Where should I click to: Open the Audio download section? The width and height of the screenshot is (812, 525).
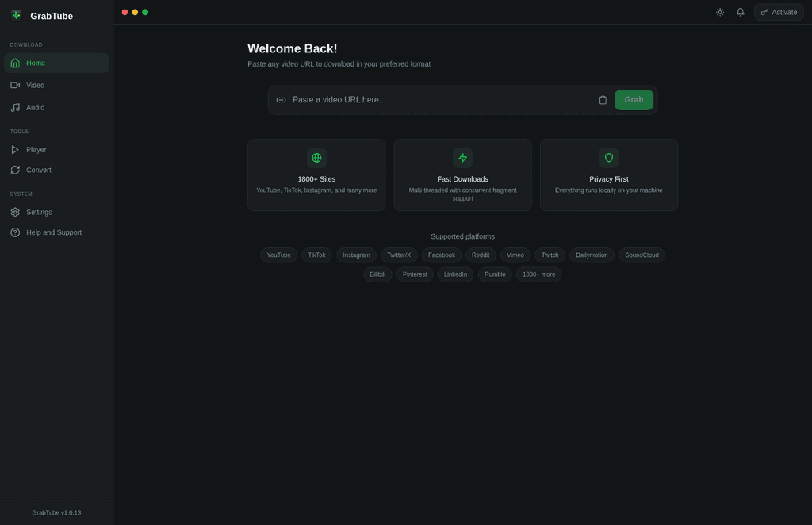pos(35,107)
